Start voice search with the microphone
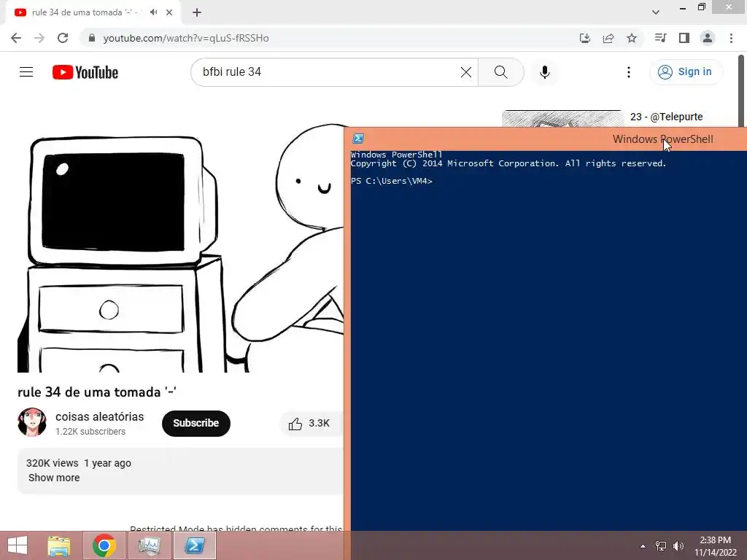 click(x=545, y=72)
